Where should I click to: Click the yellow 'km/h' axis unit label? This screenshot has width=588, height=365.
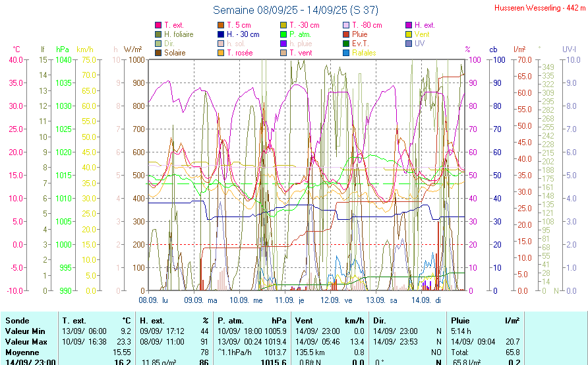85,50
